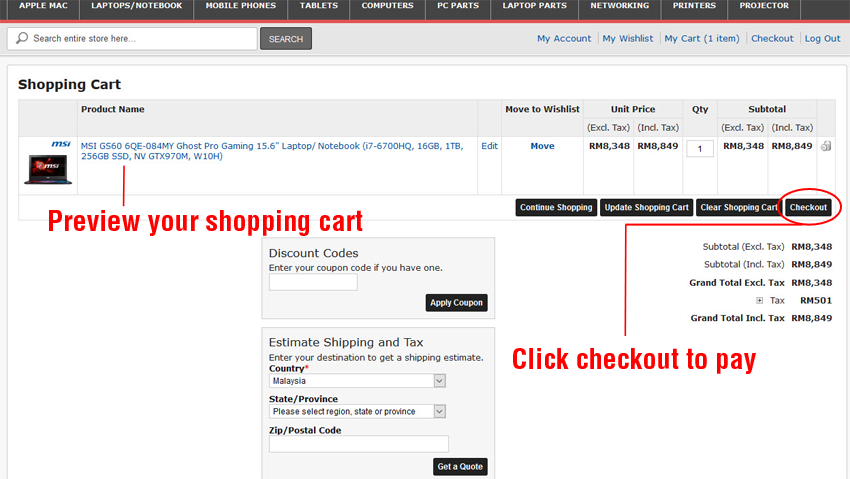This screenshot has height=479, width=850.
Task: Open the Computers menu
Action: pyautogui.click(x=388, y=6)
